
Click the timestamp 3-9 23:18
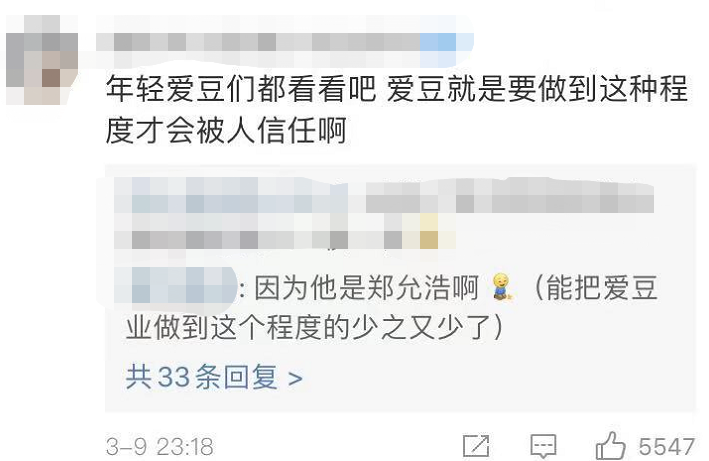[160, 447]
